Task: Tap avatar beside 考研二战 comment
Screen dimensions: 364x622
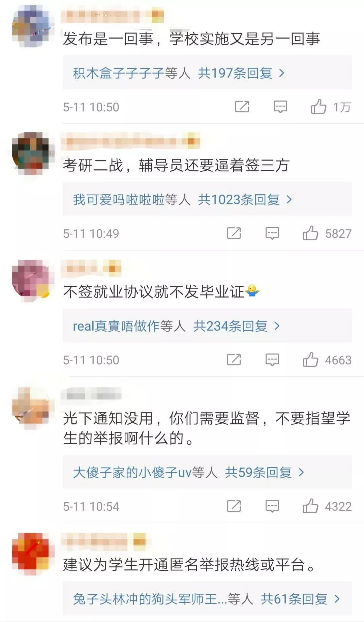Action: tap(33, 153)
